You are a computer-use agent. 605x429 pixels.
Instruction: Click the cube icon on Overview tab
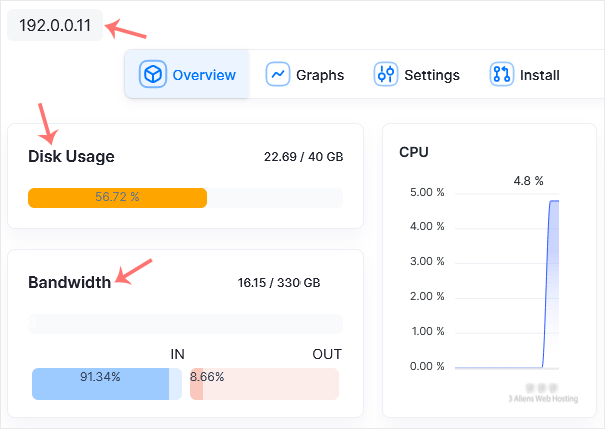coord(152,75)
